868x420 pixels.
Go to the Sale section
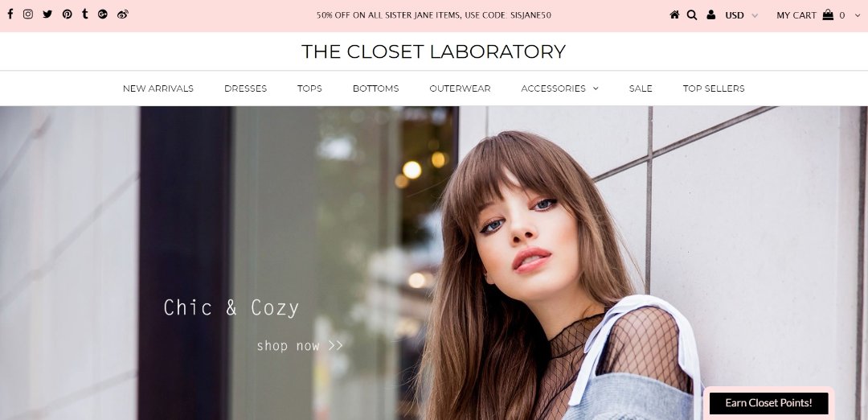pyautogui.click(x=641, y=88)
